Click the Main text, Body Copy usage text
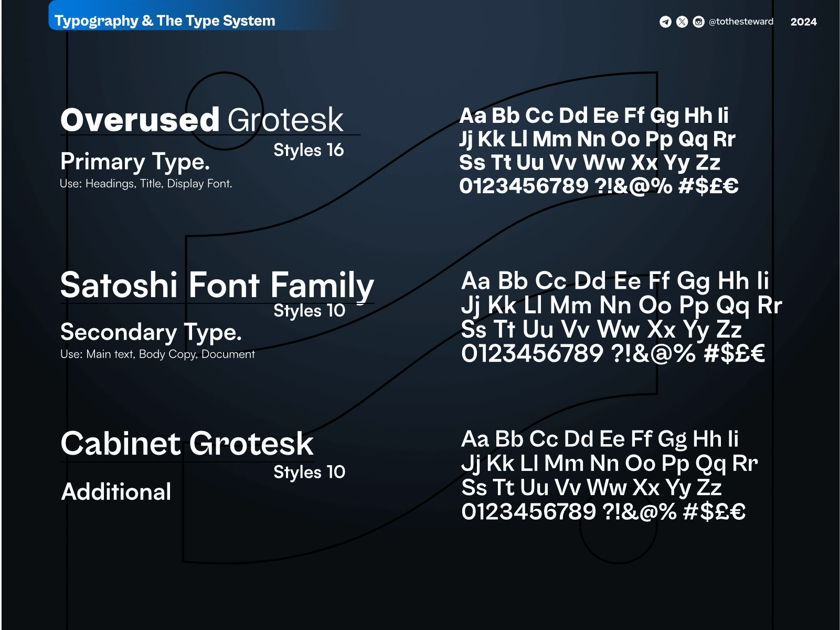 coord(157,354)
